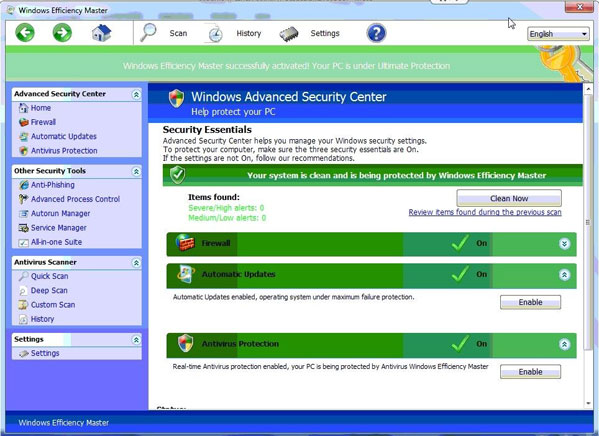Viewport: 599px width, 436px height.
Task: Click the Antivirus Protection shield icon in main panel
Action: tap(186, 343)
